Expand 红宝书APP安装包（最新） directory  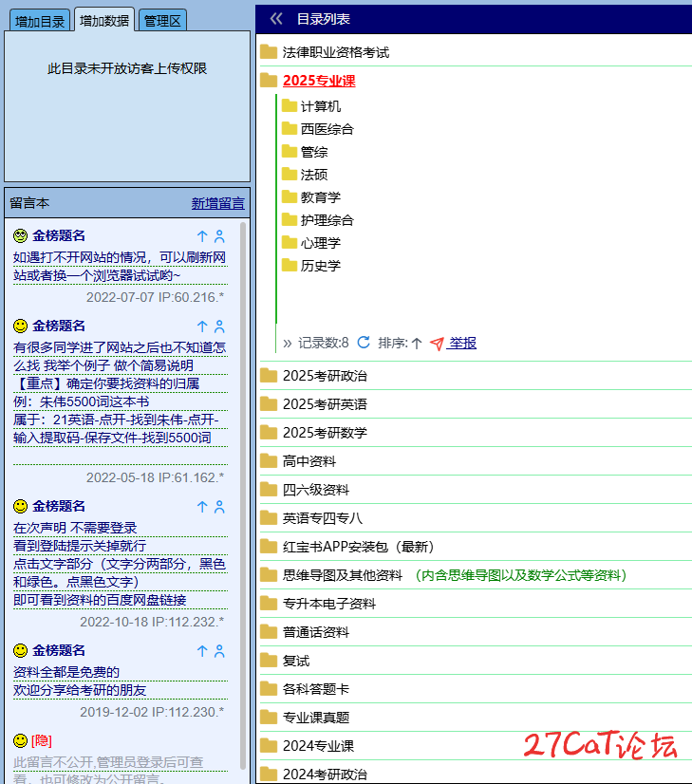(358, 547)
